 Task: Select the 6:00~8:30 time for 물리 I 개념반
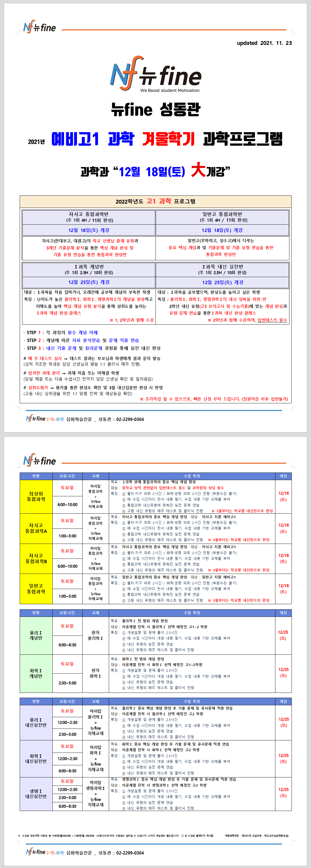click(67, 645)
